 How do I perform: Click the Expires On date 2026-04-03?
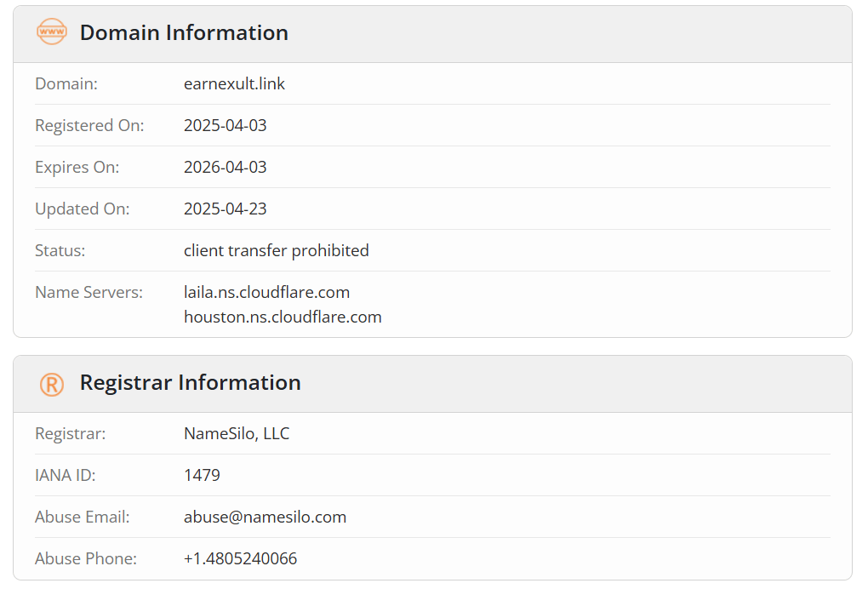[x=226, y=167]
